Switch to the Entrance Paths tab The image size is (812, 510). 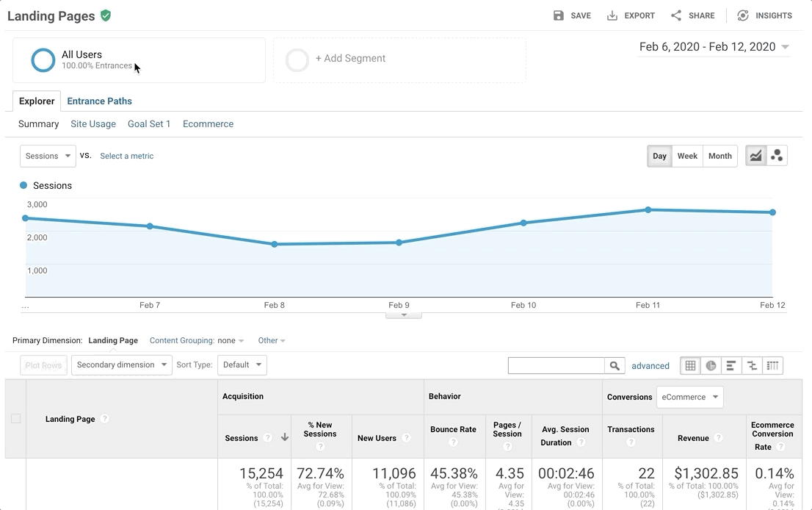coord(99,101)
